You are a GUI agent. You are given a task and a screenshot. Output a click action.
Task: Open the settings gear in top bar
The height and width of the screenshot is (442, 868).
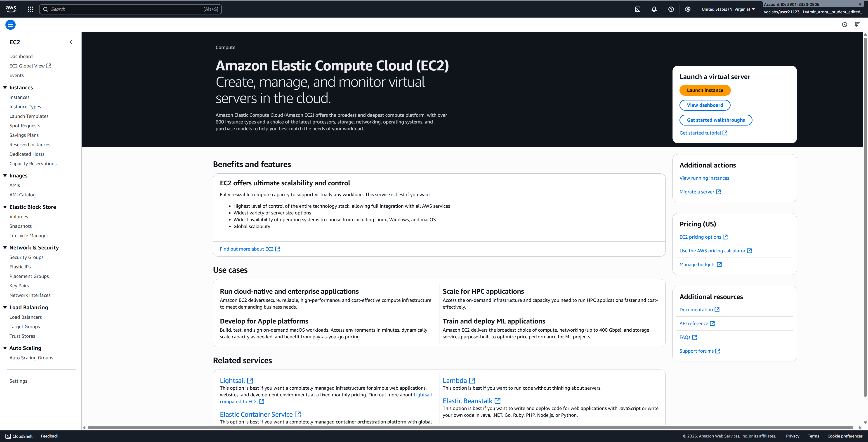pos(688,9)
